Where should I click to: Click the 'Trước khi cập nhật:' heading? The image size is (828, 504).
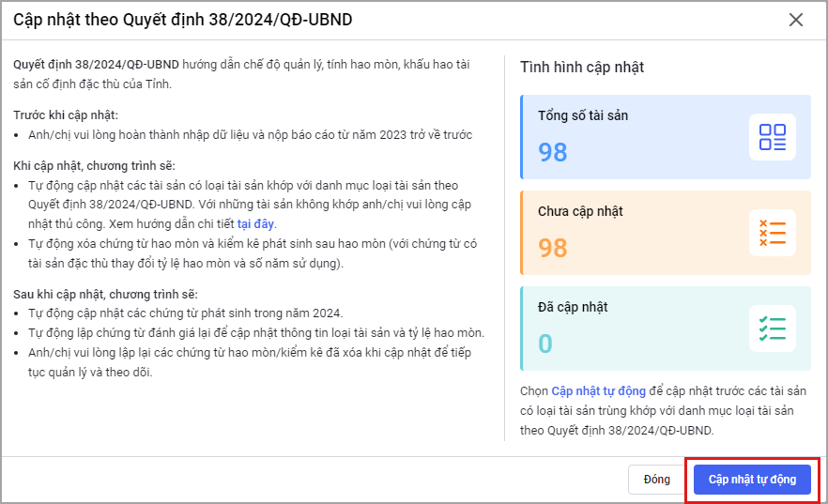coord(66,115)
